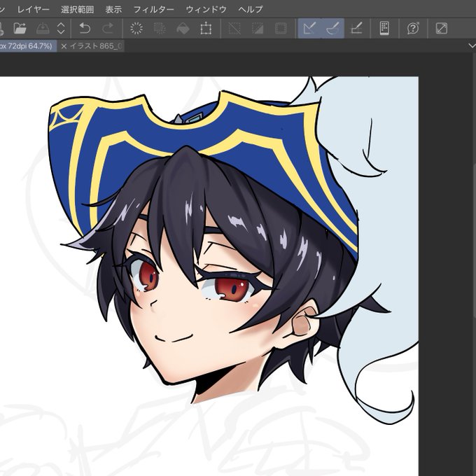This screenshot has height=476, width=476.
Task: Open the 選択範囲 menu
Action: point(77,9)
